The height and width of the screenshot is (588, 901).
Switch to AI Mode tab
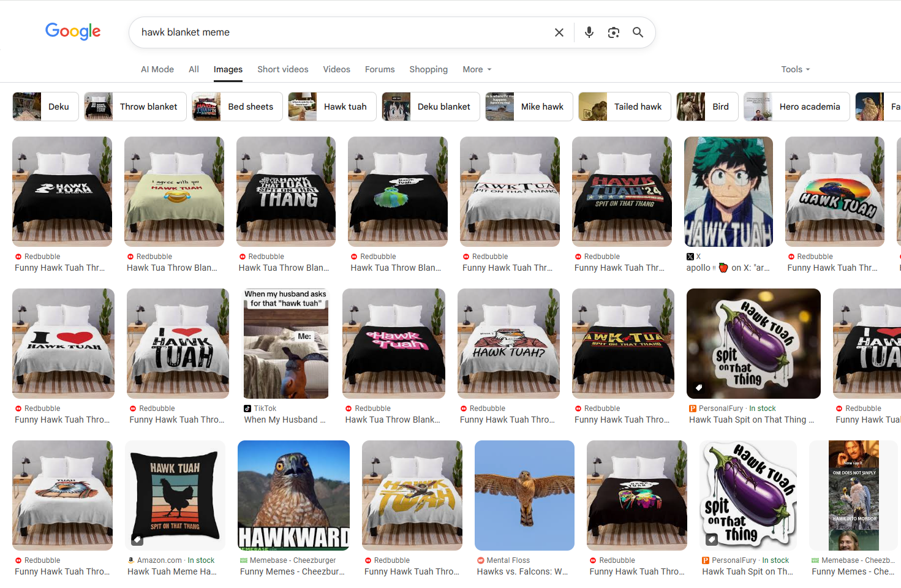click(x=157, y=69)
